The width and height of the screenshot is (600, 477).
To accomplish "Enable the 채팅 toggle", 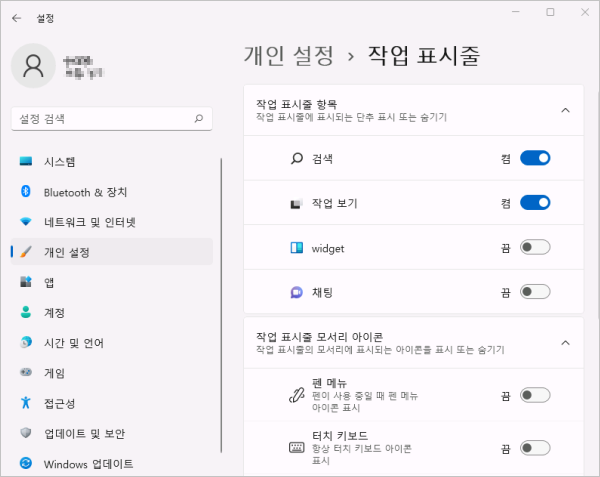I will [x=535, y=292].
